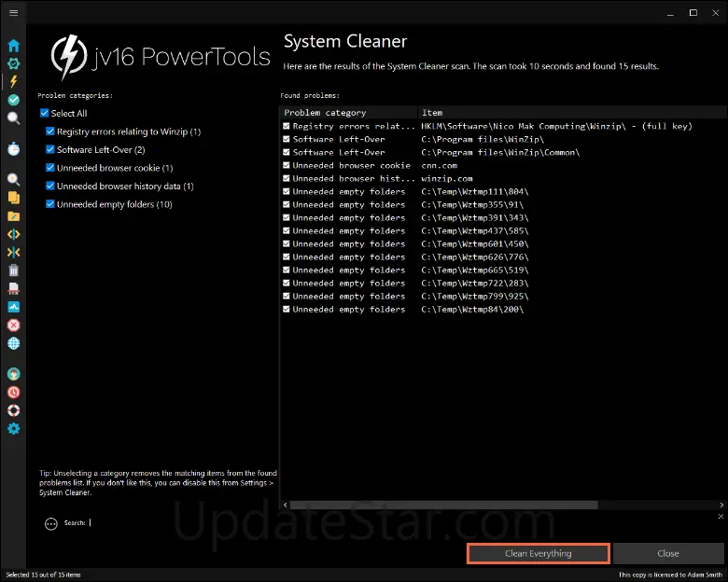Open the red clock sidebar icon
The image size is (728, 582).
pos(13,392)
